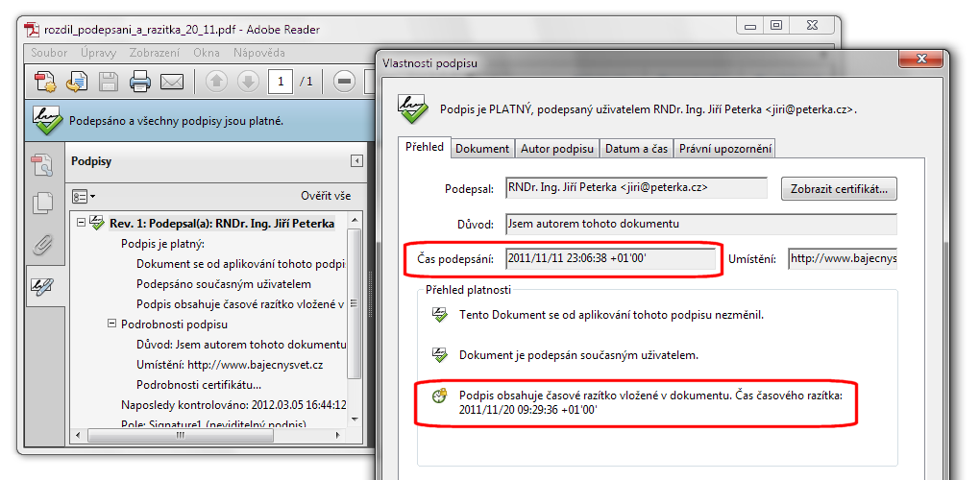Click scroll down arrow in signatures panel
This screenshot has height=480, width=980.
355,420
